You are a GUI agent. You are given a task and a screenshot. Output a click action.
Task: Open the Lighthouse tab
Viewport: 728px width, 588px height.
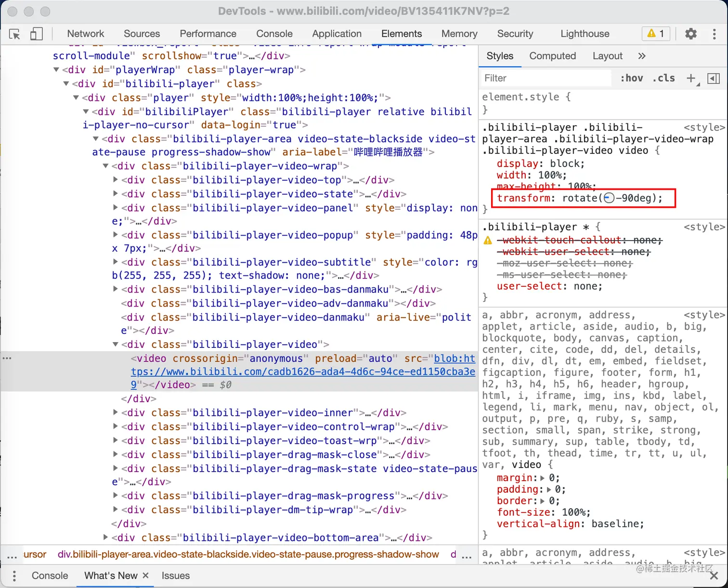(585, 34)
